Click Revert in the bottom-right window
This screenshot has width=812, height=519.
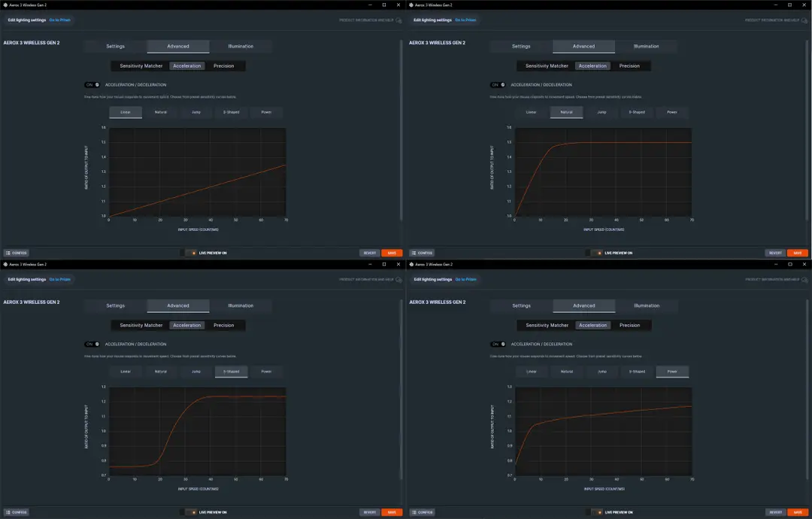pyautogui.click(x=775, y=512)
